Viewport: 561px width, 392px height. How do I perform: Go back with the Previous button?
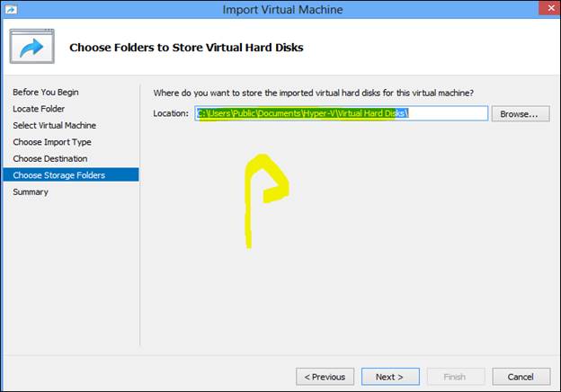pos(325,377)
